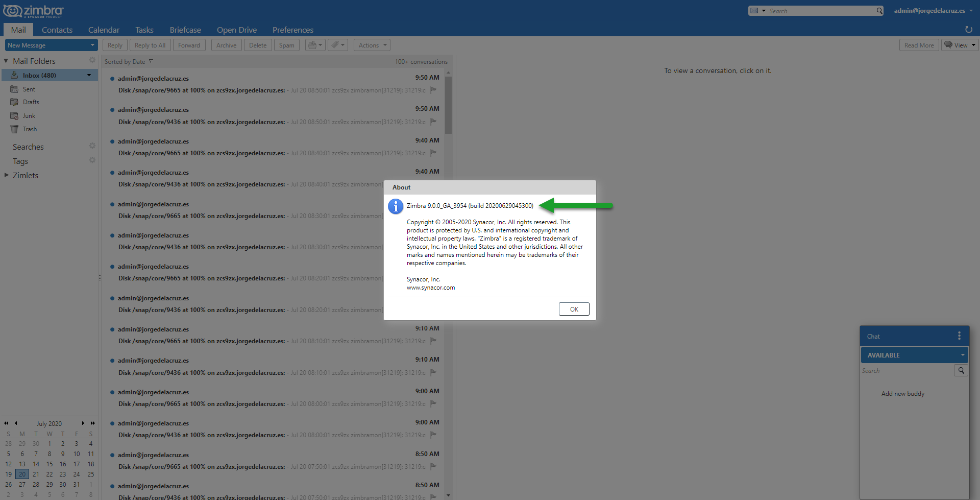This screenshot has width=980, height=500.
Task: Go to previous month in mini calendar
Action: click(16, 423)
